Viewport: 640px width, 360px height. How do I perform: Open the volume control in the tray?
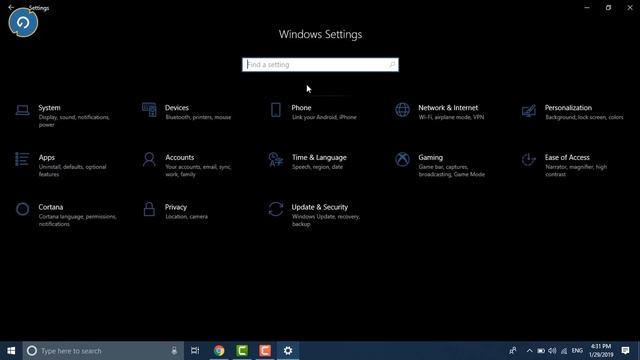(552, 351)
